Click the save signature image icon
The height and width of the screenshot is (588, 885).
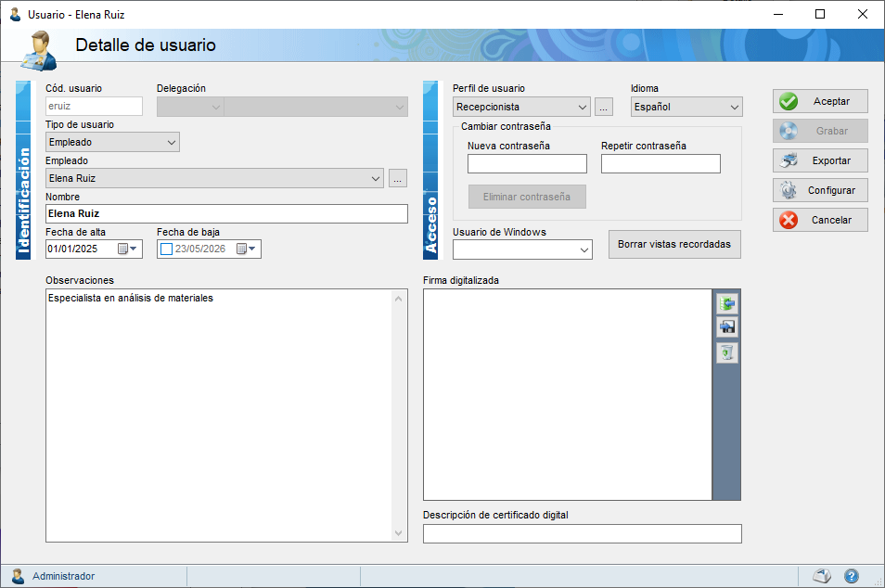click(x=727, y=326)
